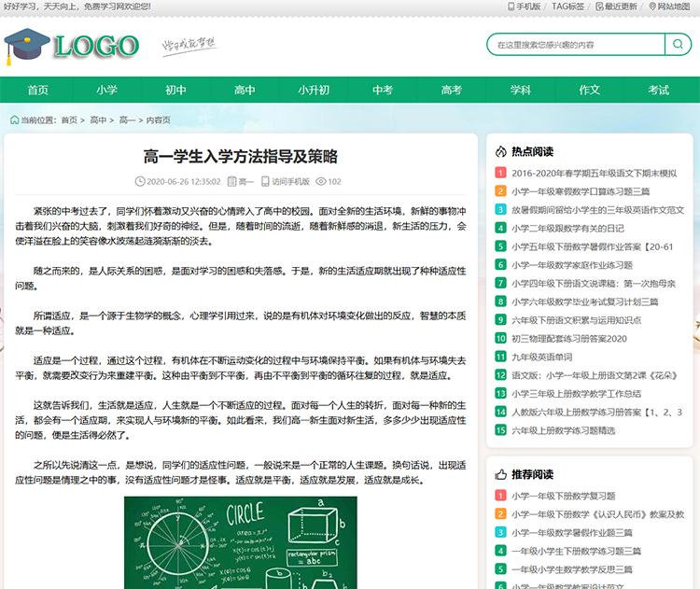Click the phone icon beside 访问手机版
This screenshot has width=700, height=589.
(x=265, y=181)
